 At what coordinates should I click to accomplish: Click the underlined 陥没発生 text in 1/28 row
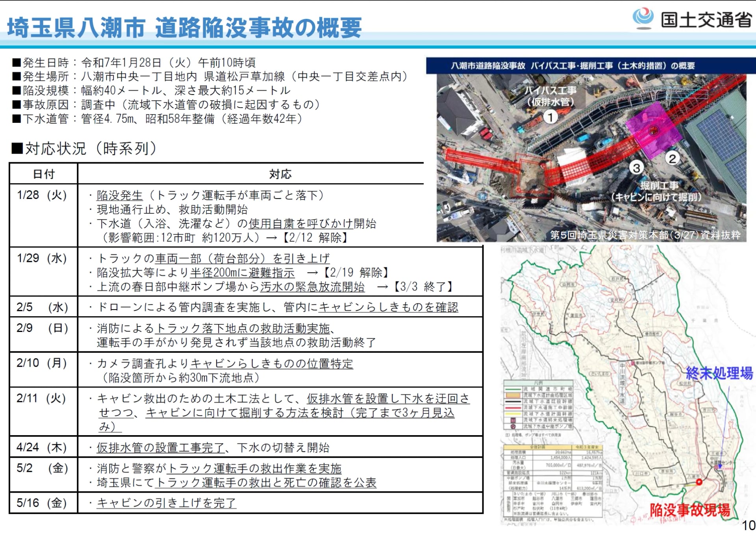[x=120, y=195]
